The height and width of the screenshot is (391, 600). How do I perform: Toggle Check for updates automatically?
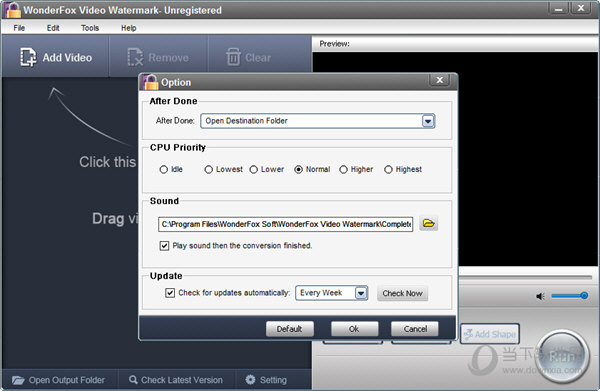click(170, 293)
